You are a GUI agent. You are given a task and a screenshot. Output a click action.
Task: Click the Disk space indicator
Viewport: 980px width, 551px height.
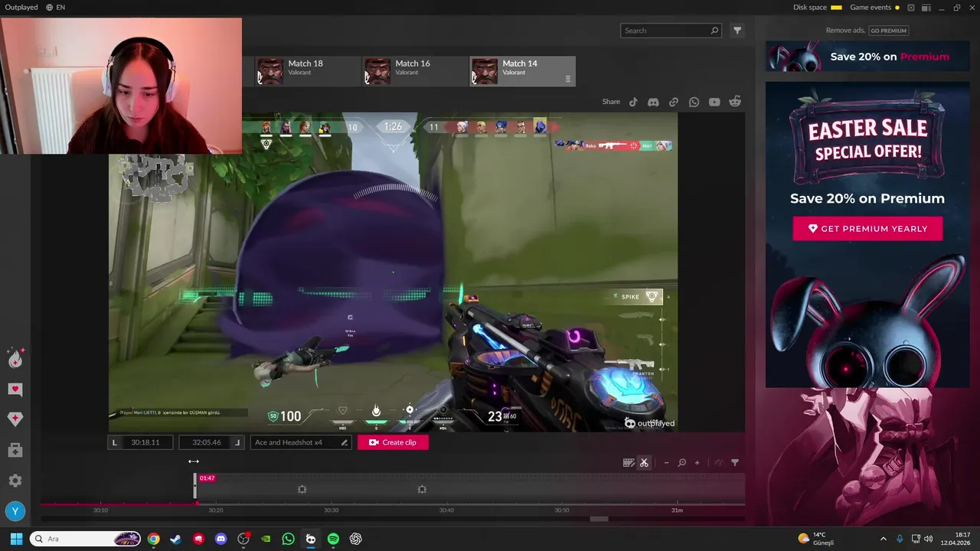[817, 8]
